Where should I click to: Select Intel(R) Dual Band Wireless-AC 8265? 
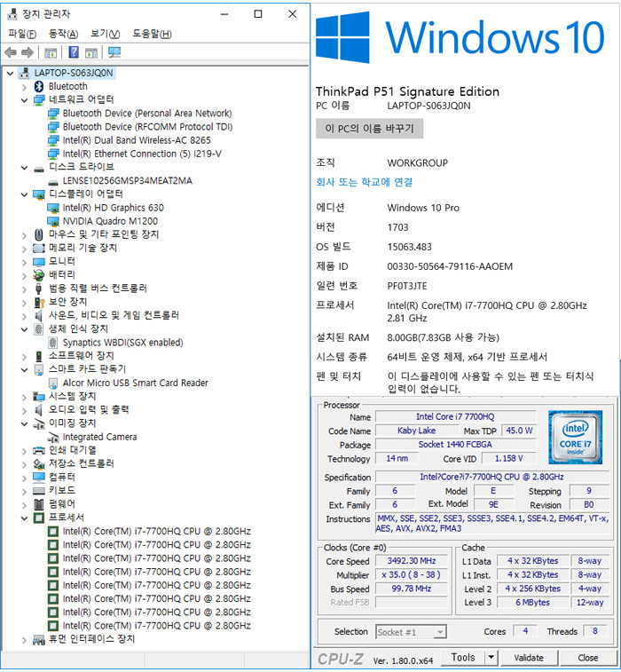point(137,140)
